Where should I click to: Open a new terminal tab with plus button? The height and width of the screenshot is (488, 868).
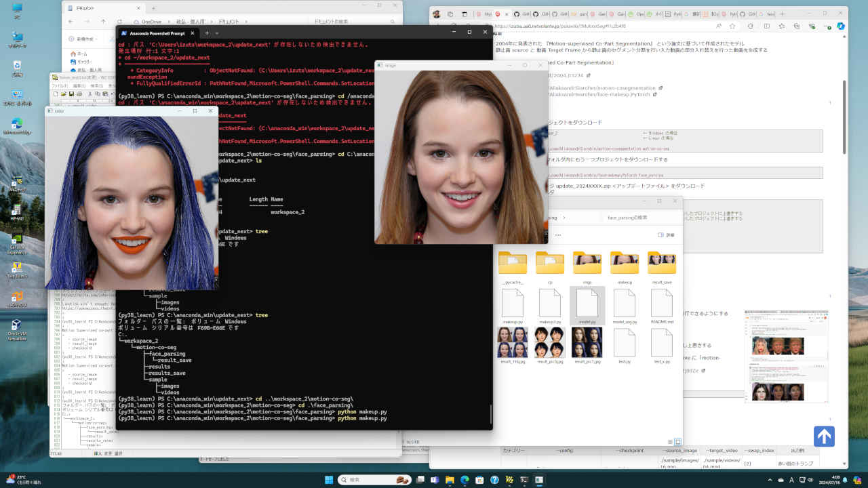click(x=207, y=33)
